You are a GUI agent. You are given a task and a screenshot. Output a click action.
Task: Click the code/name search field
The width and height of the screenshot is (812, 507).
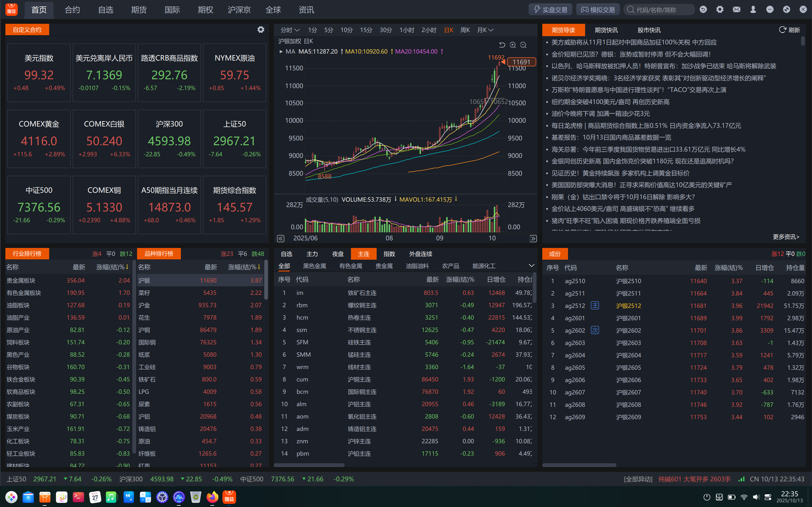[659, 10]
